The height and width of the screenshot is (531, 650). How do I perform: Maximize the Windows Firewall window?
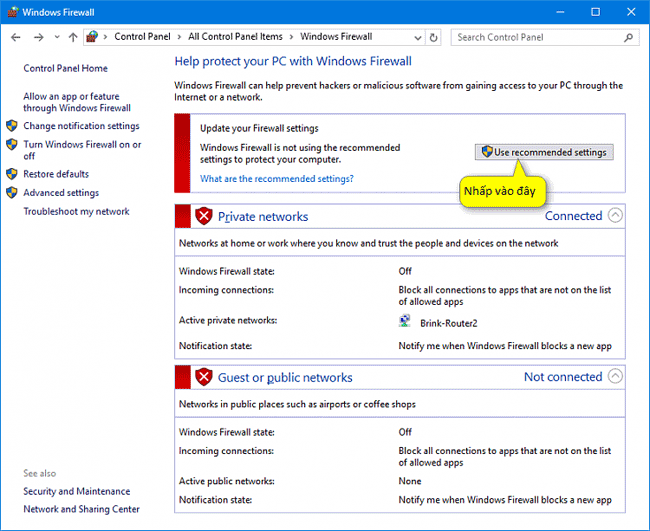tap(595, 12)
